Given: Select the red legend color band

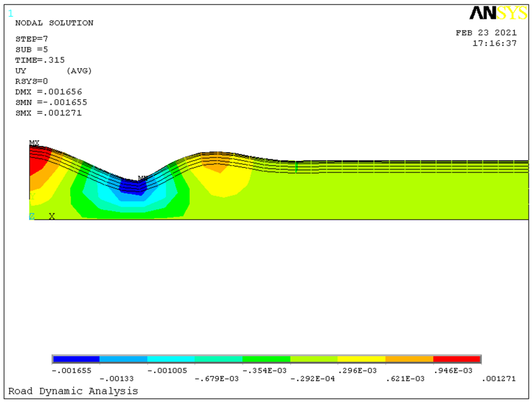Looking at the screenshot, I should click(456, 359).
